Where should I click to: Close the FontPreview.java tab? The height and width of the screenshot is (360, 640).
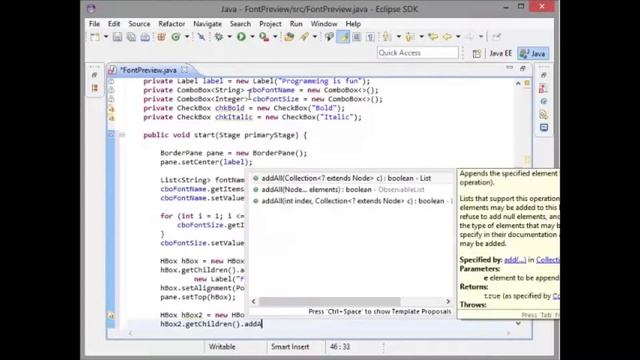tap(184, 70)
